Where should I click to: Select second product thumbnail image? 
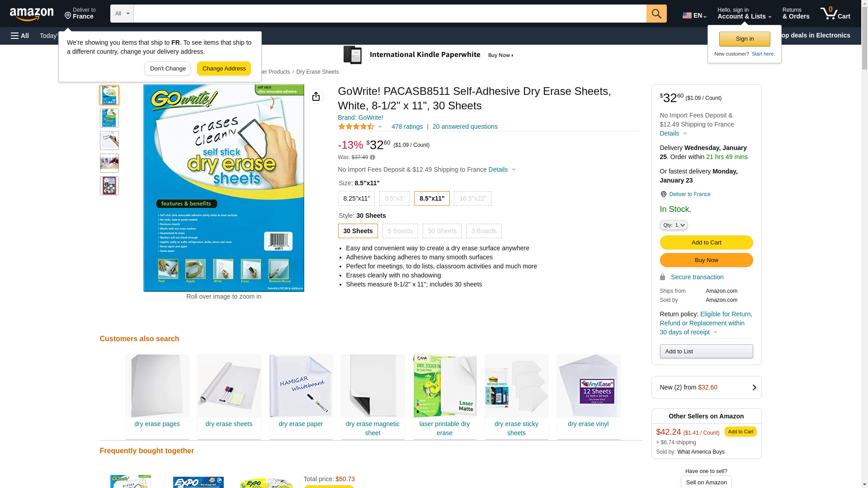(109, 118)
